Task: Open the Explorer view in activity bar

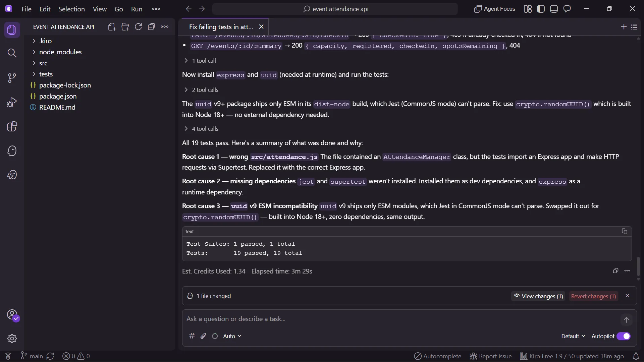Action: click(x=12, y=30)
